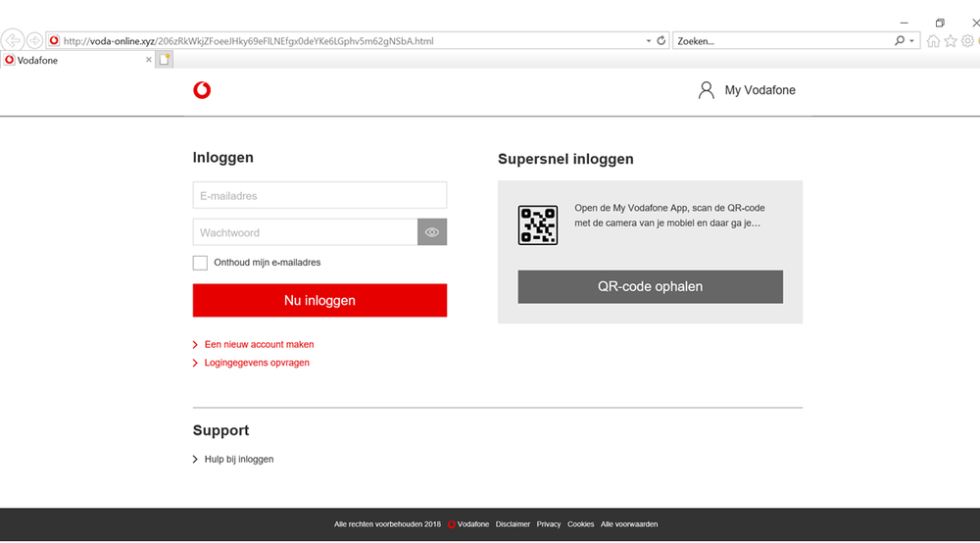This screenshot has height=543, width=980.
Task: Open My Vodafone user profile icon
Action: click(x=707, y=90)
